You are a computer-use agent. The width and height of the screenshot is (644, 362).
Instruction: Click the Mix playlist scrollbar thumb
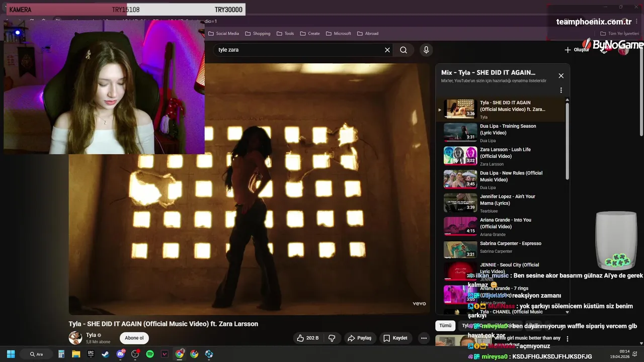568,141
